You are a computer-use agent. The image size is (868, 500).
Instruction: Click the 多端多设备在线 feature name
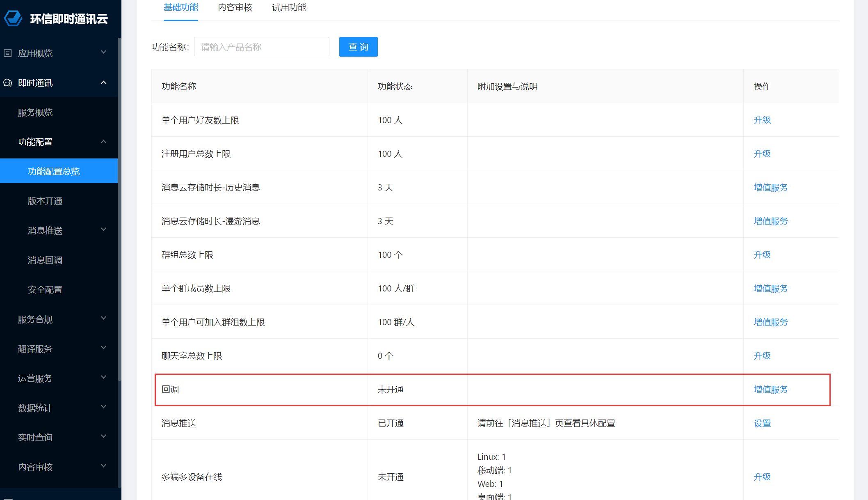click(x=192, y=477)
